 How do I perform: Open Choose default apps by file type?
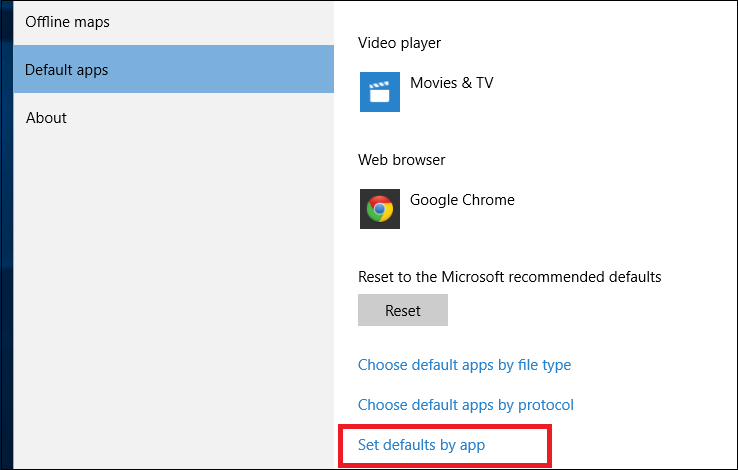tap(465, 365)
